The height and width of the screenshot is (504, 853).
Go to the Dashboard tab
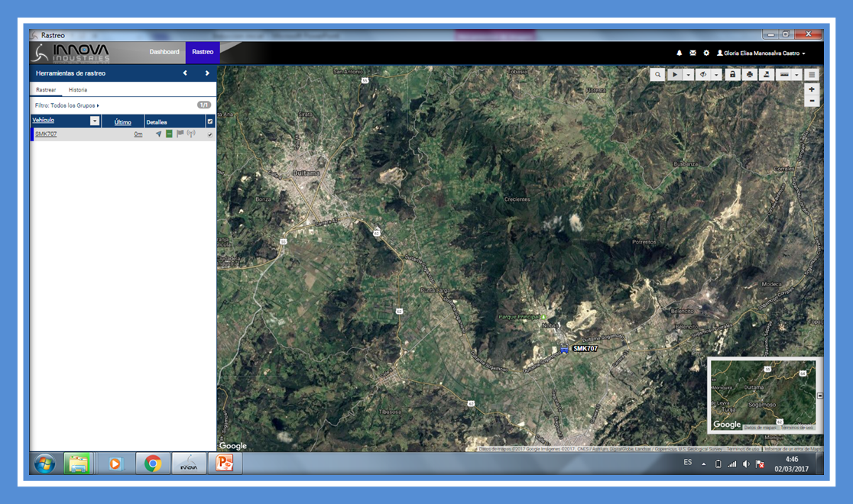[x=164, y=52]
